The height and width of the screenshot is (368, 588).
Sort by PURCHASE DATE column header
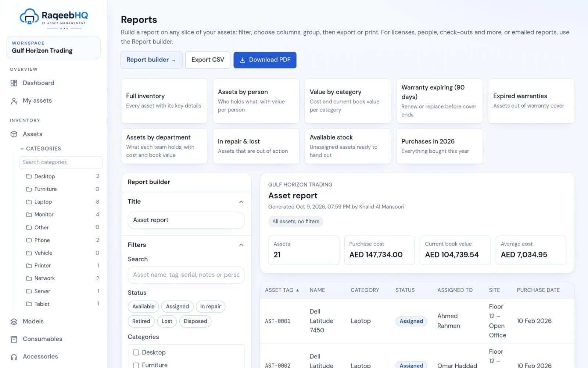coord(538,290)
